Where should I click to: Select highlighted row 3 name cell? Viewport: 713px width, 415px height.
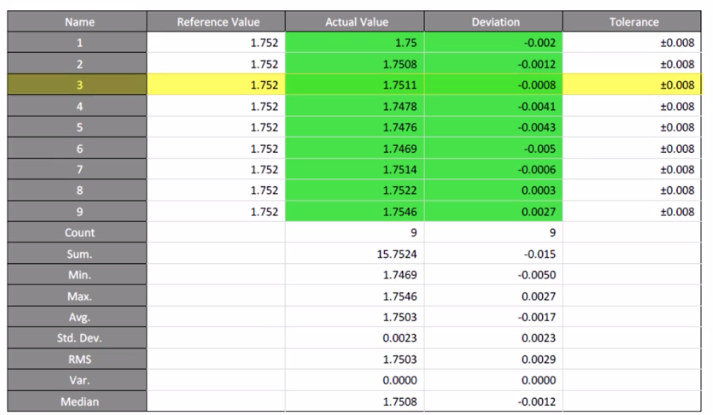click(x=77, y=85)
